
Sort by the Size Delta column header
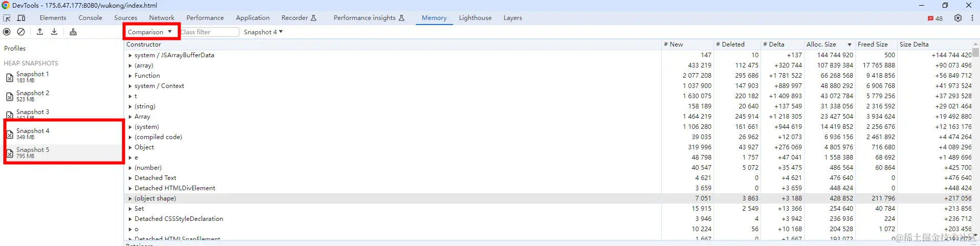coord(935,44)
